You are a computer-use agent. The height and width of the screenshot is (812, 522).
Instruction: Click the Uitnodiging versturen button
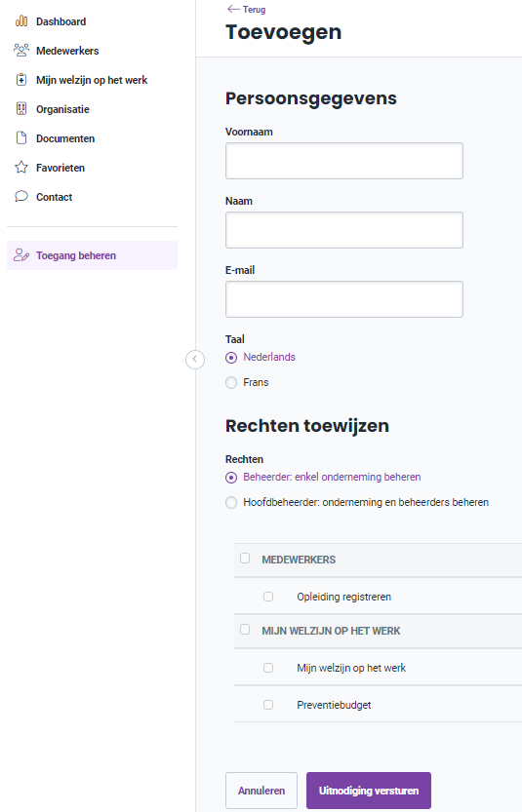click(369, 791)
